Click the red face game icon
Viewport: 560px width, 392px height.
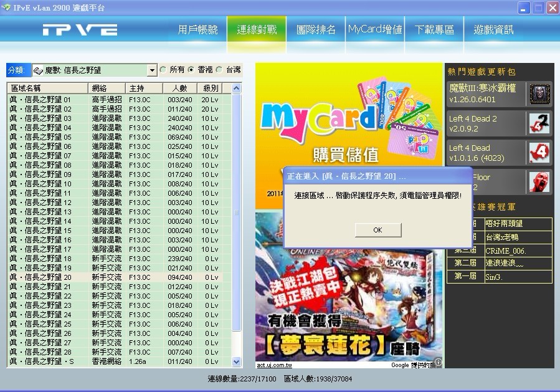(x=539, y=182)
